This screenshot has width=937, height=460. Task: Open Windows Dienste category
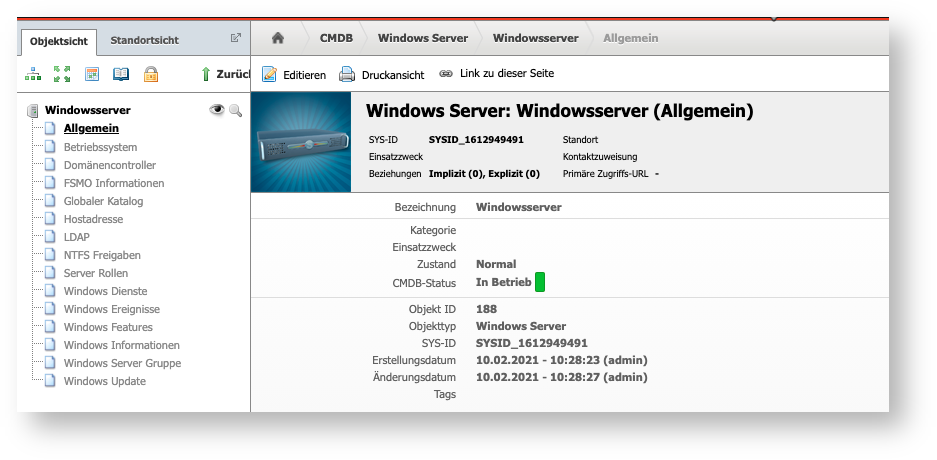[105, 291]
